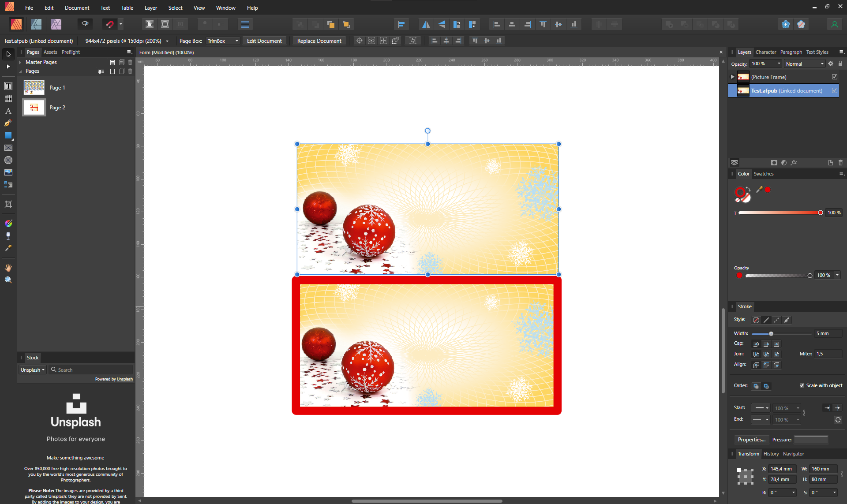Click the Move to Front arrange icon
The height and width of the screenshot is (504, 847).
tap(346, 24)
